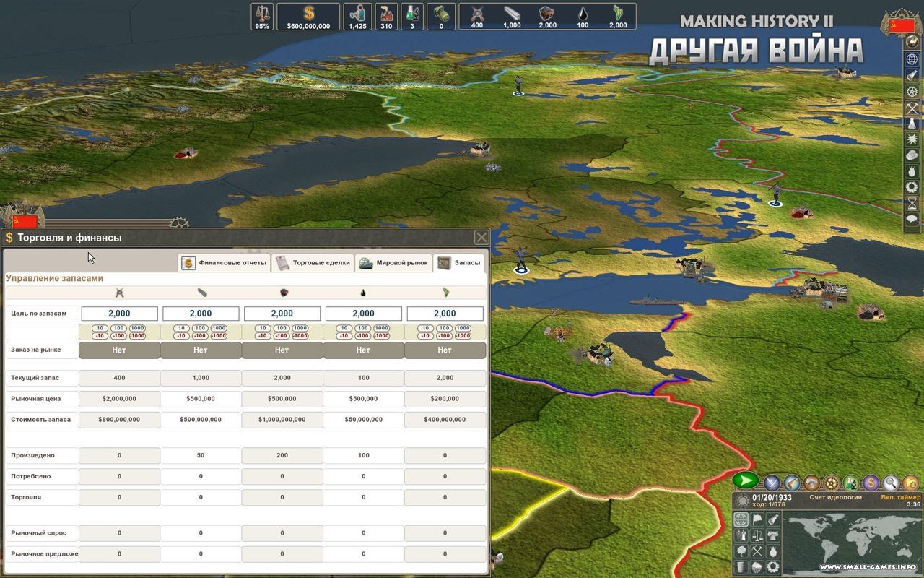Toggle market order 'Нет' for food column

[x=445, y=350]
